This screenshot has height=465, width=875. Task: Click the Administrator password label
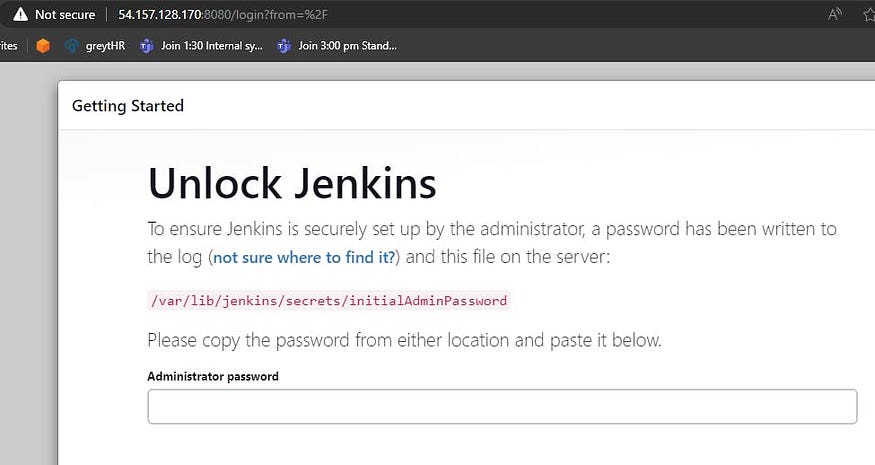click(x=213, y=376)
